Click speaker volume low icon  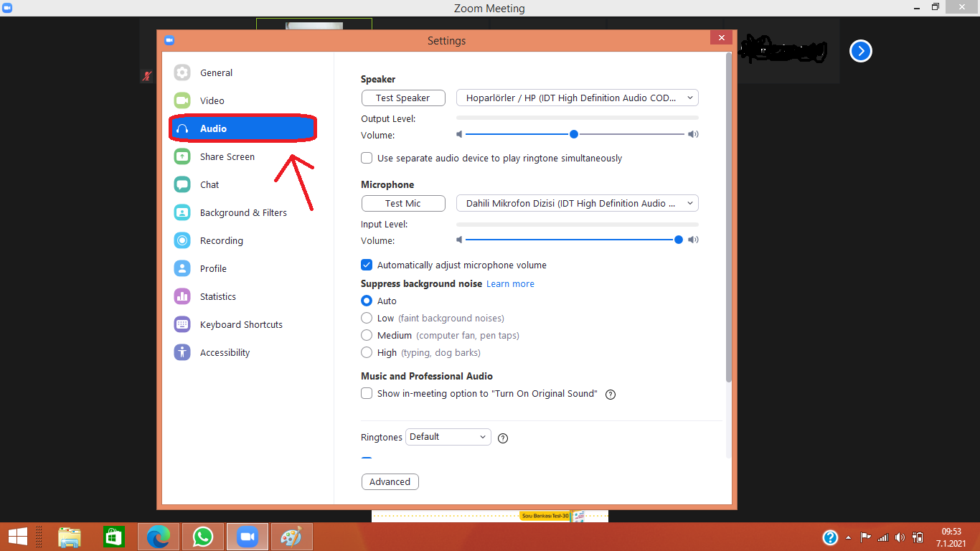click(460, 134)
